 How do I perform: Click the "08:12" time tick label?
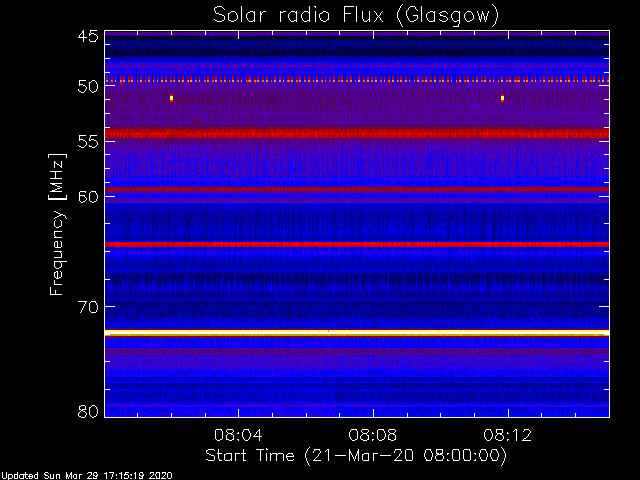pos(508,435)
